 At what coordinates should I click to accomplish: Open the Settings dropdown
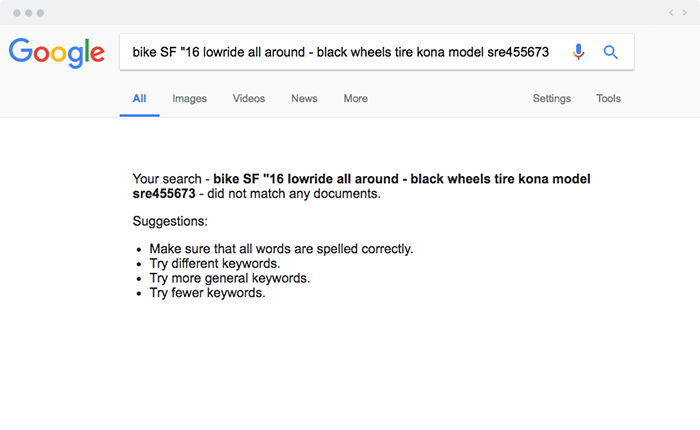(551, 99)
